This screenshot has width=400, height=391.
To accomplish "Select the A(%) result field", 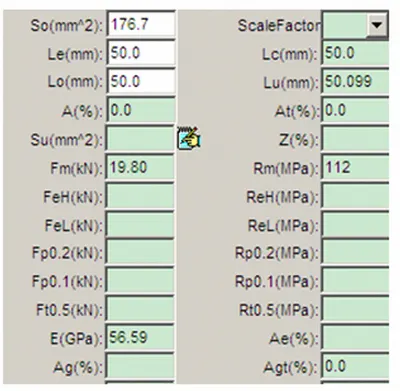I will pyautogui.click(x=141, y=110).
